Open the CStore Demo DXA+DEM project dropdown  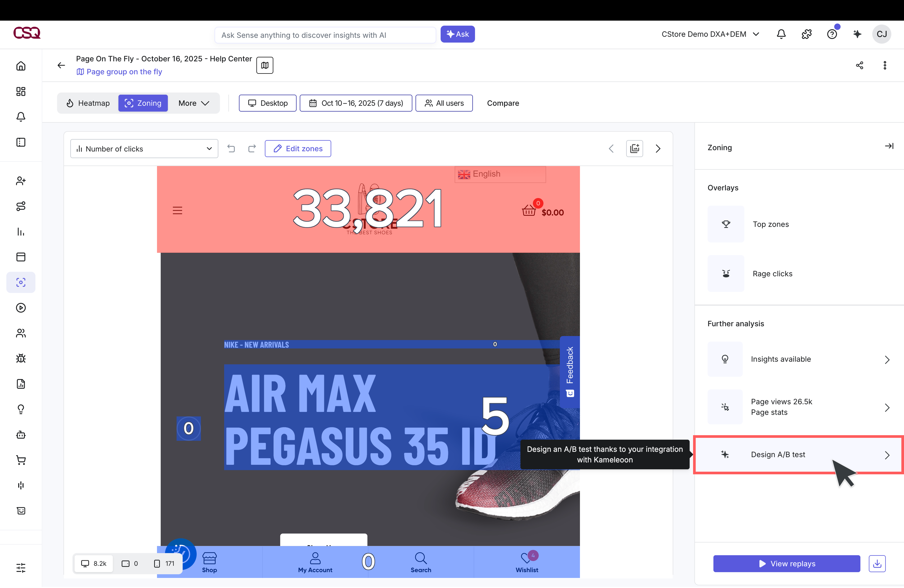click(x=710, y=34)
